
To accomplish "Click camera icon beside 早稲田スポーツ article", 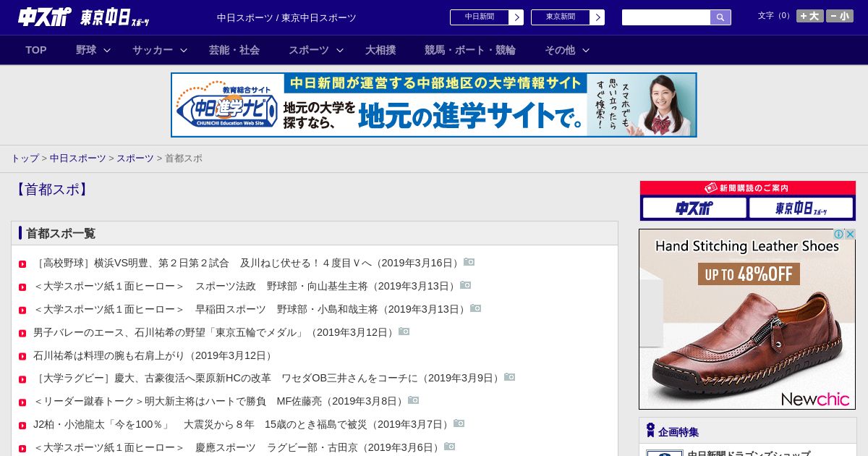I will pyautogui.click(x=476, y=308).
